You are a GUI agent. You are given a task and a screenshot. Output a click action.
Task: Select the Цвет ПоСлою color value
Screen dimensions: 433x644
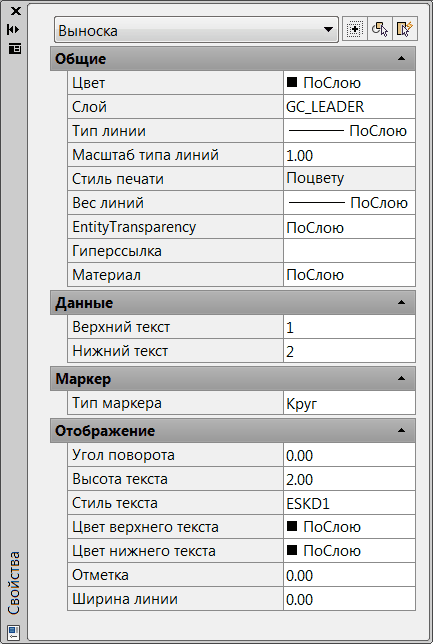click(349, 83)
